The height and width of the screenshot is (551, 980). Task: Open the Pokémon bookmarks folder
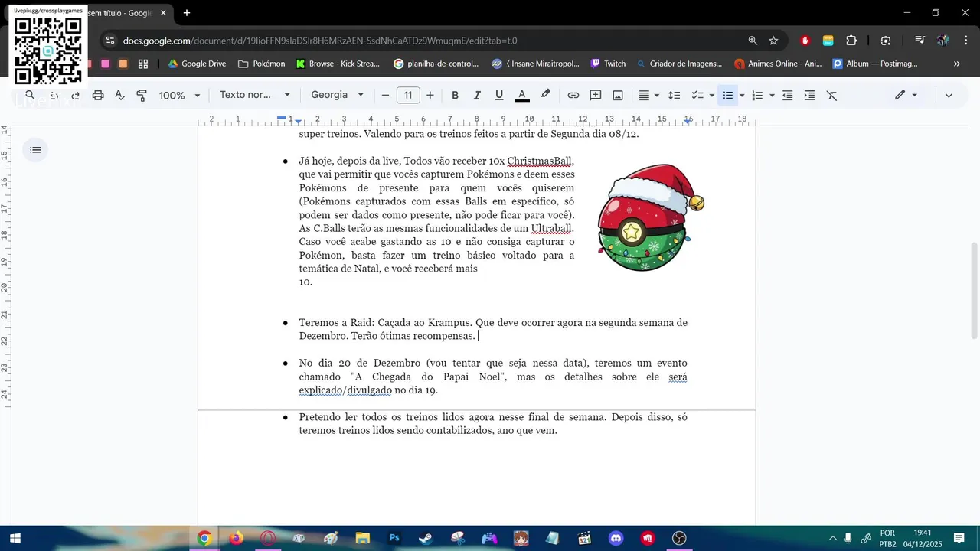[x=262, y=64]
